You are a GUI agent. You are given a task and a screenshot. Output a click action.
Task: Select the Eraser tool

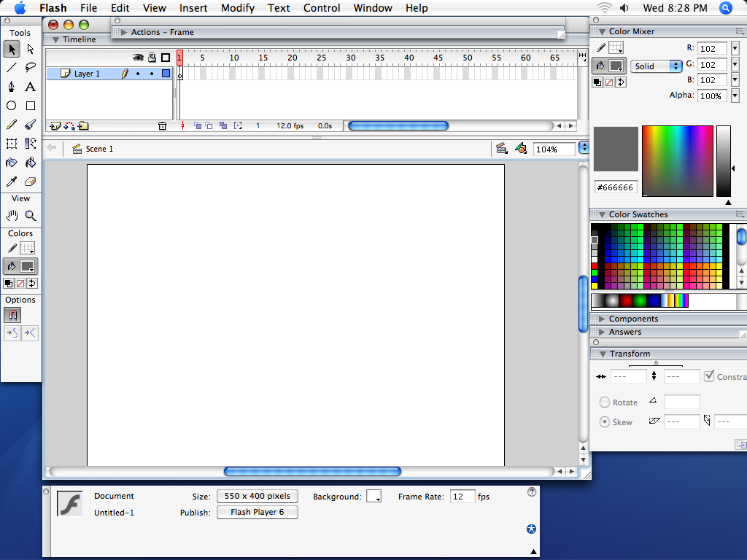(31, 182)
